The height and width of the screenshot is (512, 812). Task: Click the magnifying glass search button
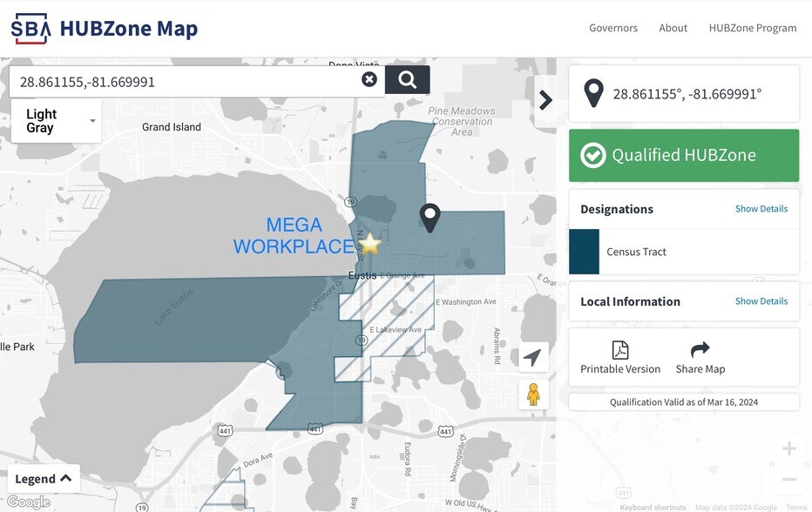[407, 79]
